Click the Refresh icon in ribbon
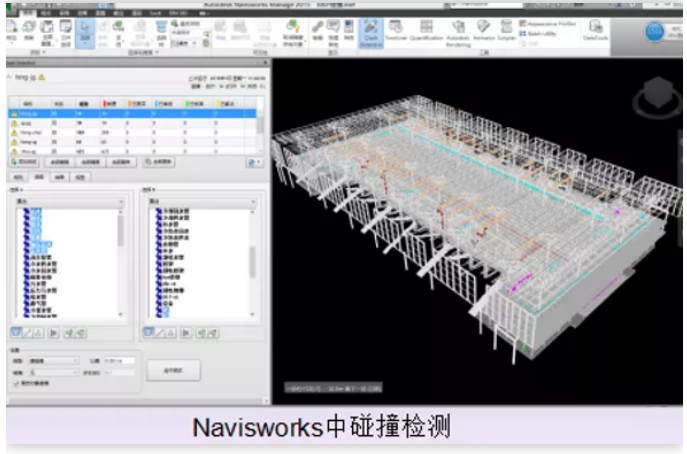 click(x=29, y=31)
